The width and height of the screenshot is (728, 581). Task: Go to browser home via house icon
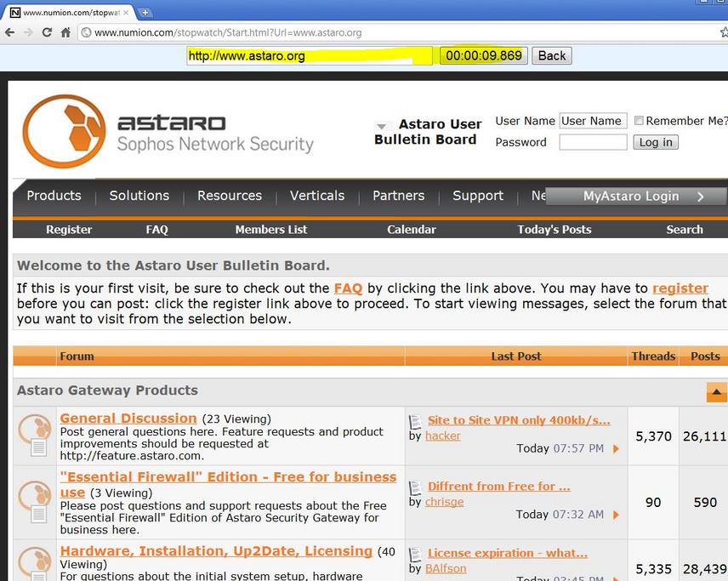point(65,32)
